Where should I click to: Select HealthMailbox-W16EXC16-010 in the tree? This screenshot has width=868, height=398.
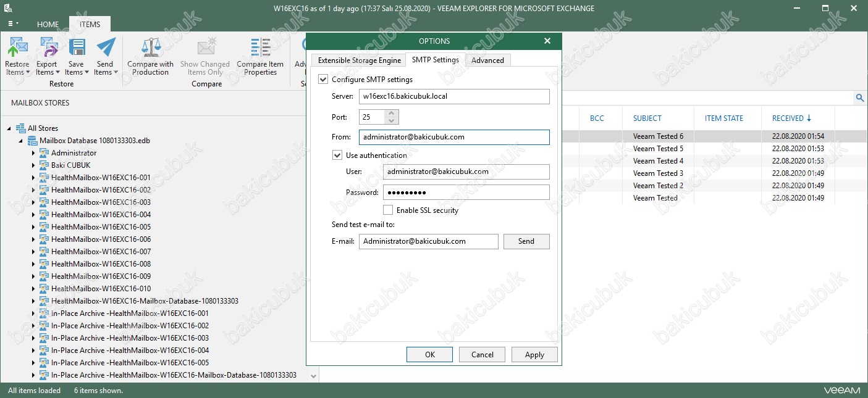click(101, 289)
